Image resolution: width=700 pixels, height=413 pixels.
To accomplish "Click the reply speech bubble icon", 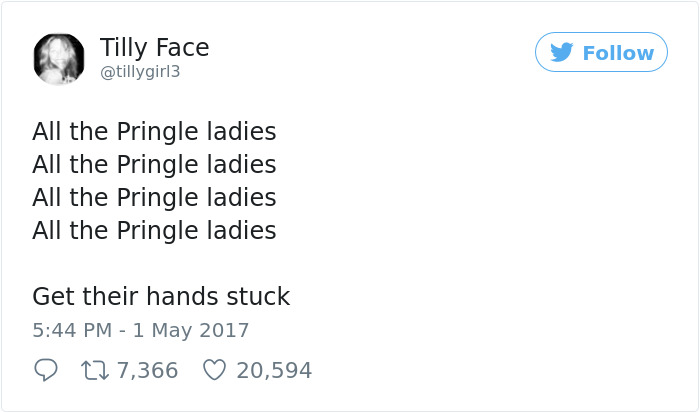I will point(45,370).
